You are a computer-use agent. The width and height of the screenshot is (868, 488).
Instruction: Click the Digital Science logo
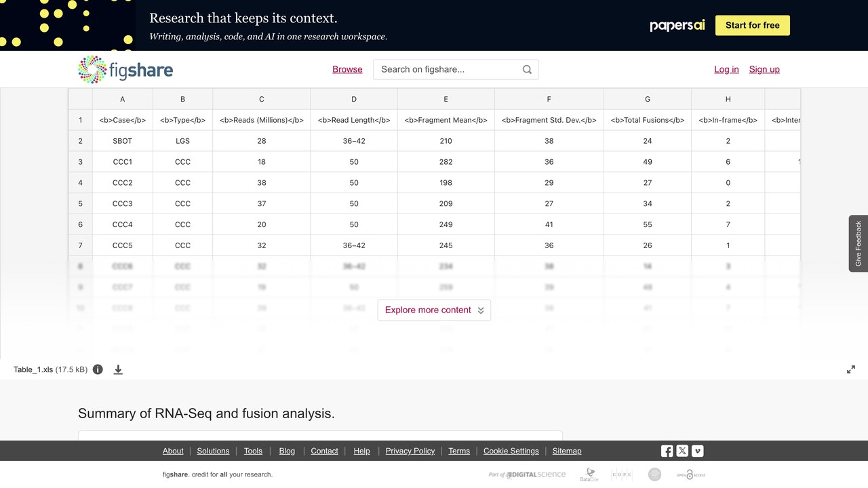(x=527, y=474)
